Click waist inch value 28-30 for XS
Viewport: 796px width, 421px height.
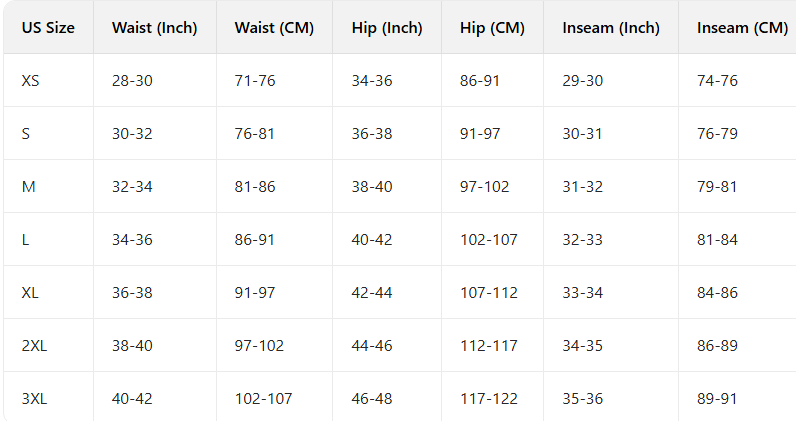(132, 80)
